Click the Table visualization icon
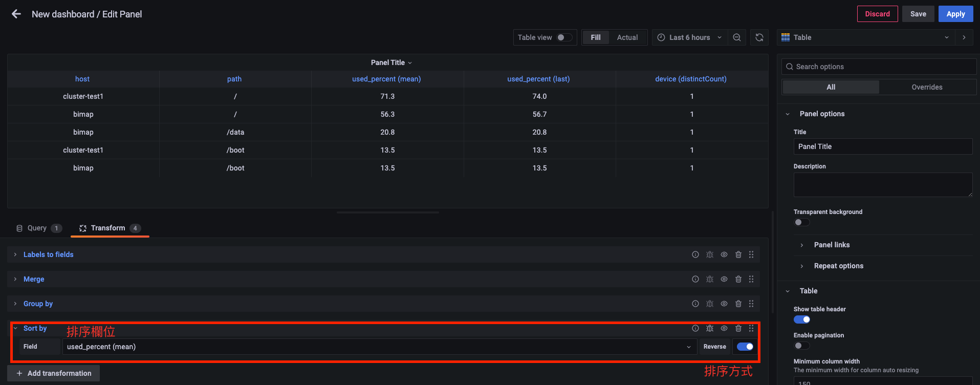 pyautogui.click(x=786, y=37)
